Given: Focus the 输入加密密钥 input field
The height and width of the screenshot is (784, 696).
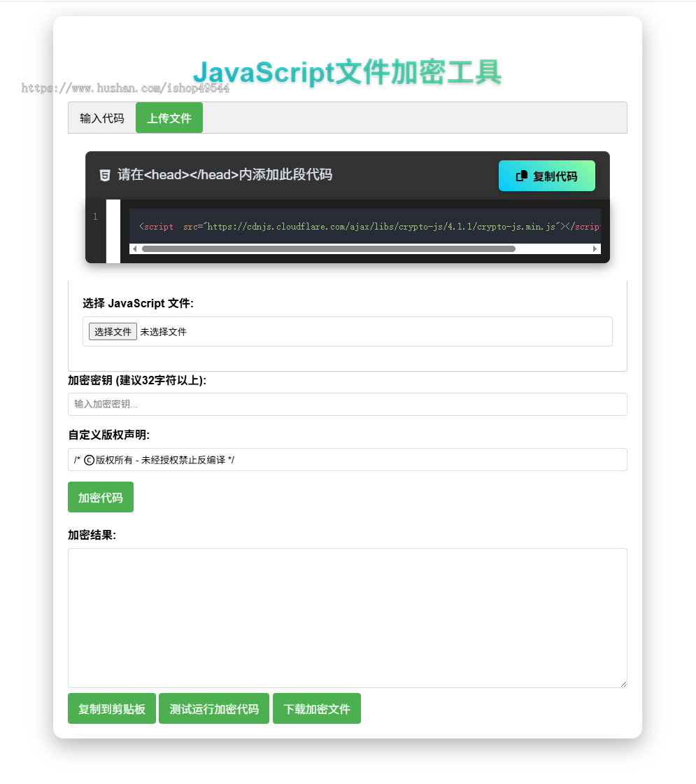Looking at the screenshot, I should pos(347,404).
